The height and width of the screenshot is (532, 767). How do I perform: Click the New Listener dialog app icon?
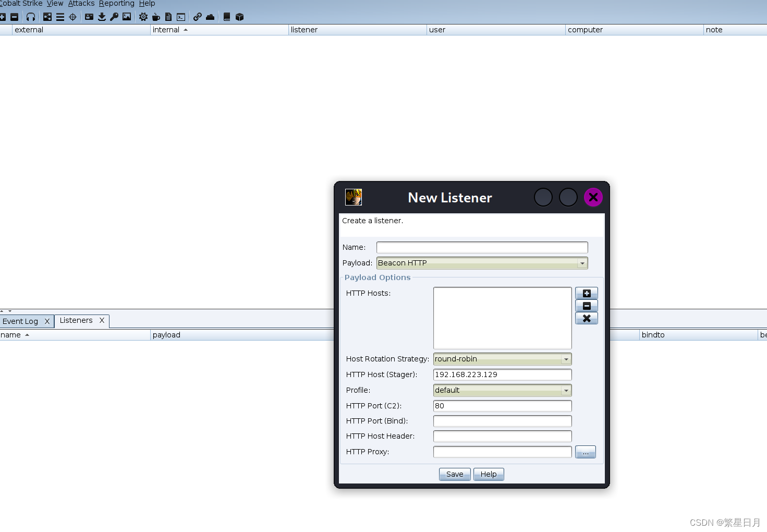[x=354, y=197]
